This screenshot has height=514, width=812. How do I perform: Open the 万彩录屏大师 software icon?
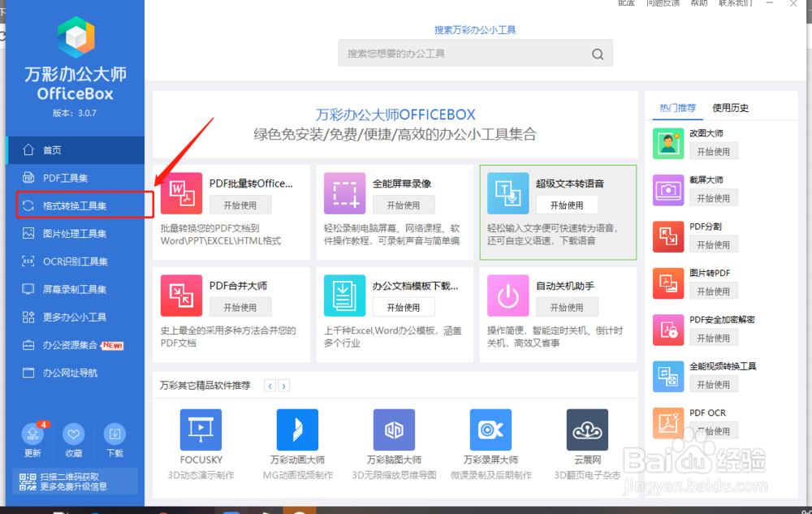[490, 430]
